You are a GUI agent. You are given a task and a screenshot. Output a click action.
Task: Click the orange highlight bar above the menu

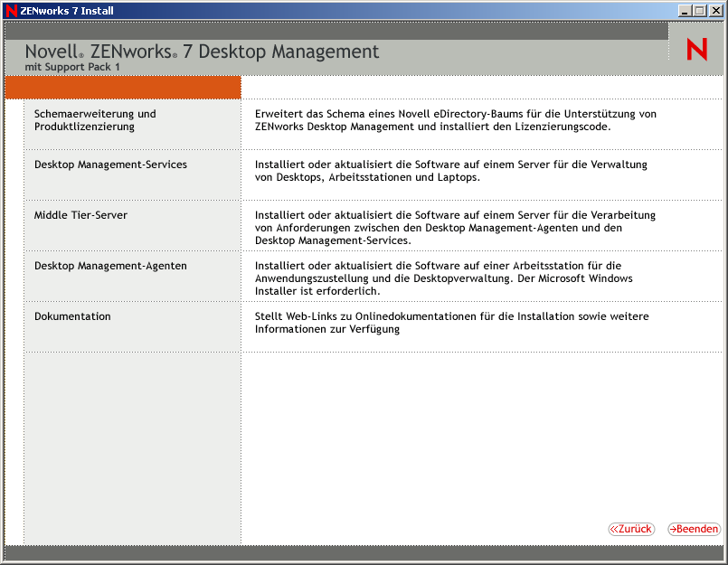[122, 87]
